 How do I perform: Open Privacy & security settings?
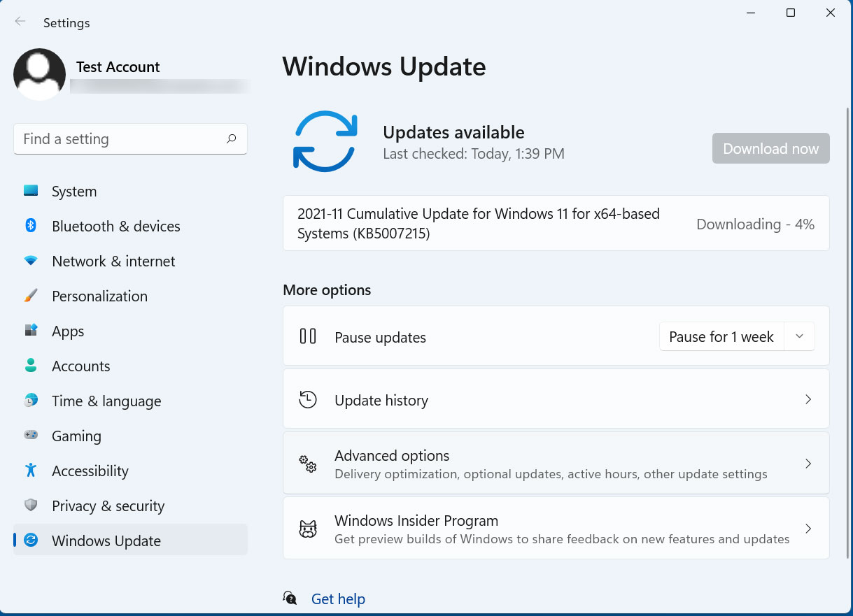point(130,506)
